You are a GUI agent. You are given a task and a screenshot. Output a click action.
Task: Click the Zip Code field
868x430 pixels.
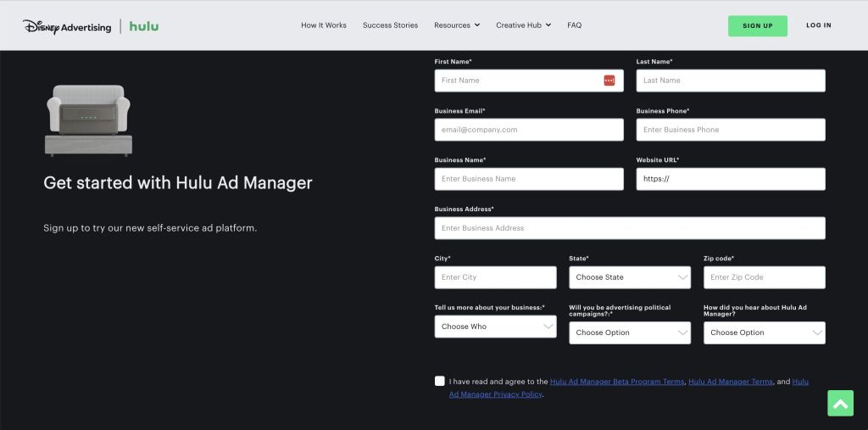click(764, 277)
